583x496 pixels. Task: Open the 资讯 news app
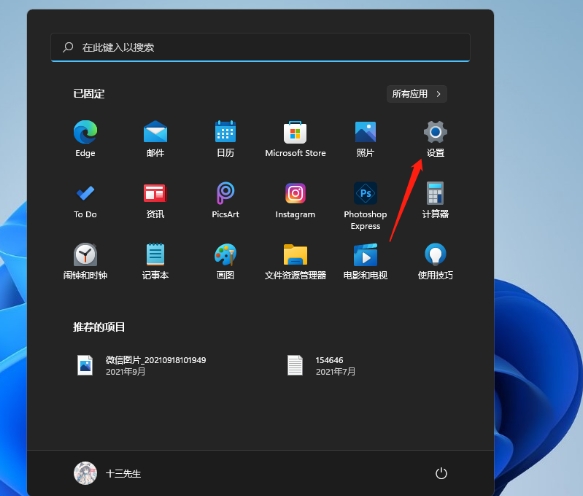click(155, 200)
